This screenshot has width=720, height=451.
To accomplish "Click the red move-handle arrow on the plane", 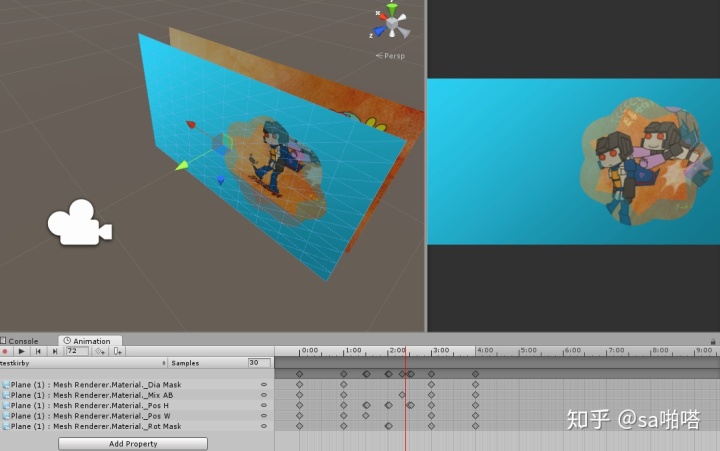I will tap(191, 124).
